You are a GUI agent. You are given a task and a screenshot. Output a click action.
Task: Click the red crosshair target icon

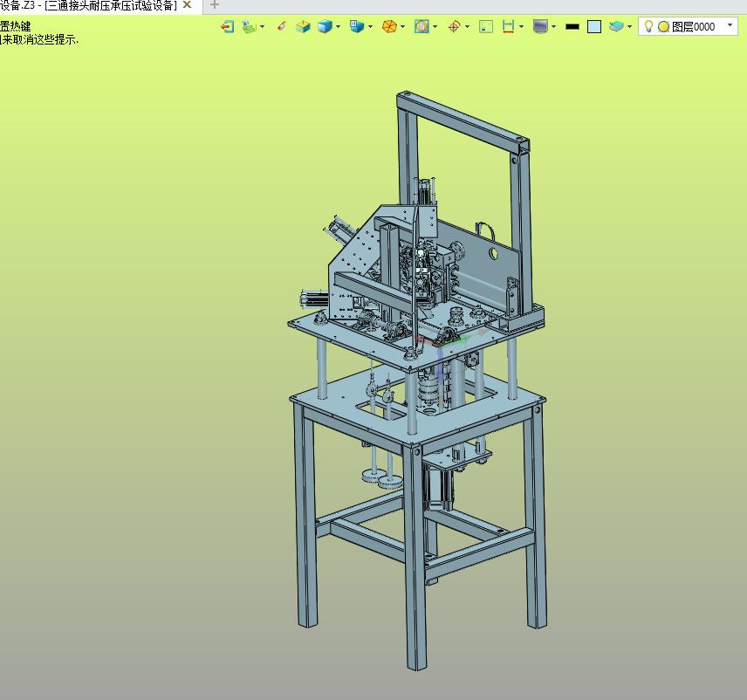(x=453, y=27)
